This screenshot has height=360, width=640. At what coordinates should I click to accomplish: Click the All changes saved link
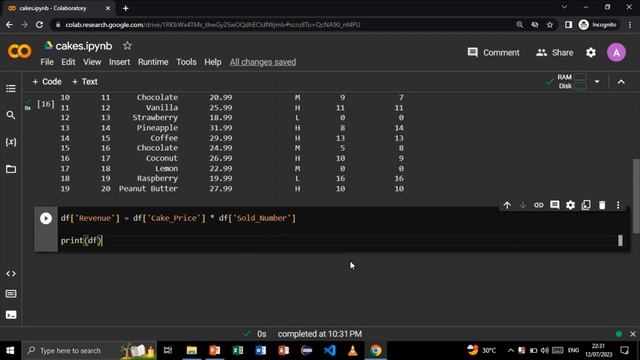point(262,62)
